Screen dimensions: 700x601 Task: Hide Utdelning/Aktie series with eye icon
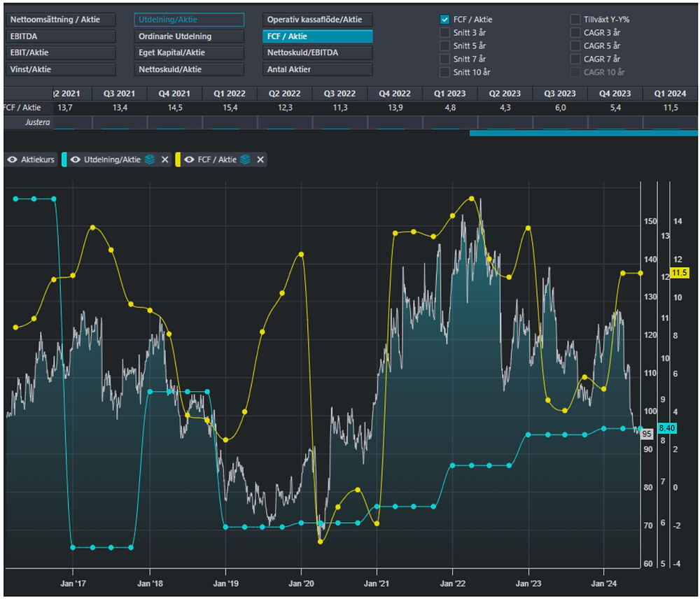(x=76, y=160)
